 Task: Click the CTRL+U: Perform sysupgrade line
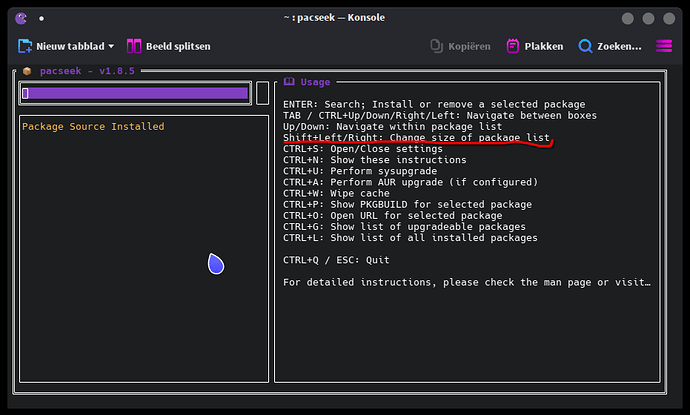pyautogui.click(x=360, y=171)
